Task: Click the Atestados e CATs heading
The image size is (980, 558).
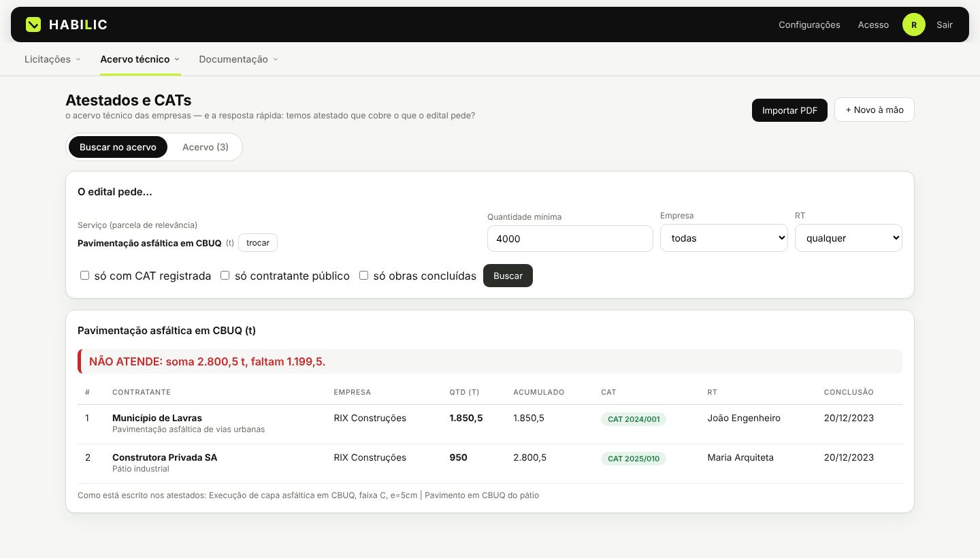Action: tap(129, 100)
